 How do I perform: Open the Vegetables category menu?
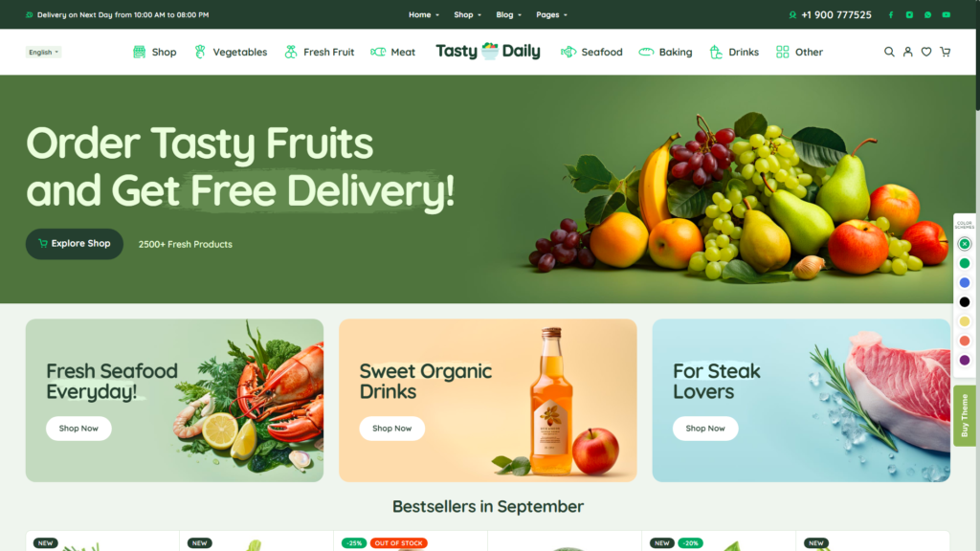click(x=231, y=52)
